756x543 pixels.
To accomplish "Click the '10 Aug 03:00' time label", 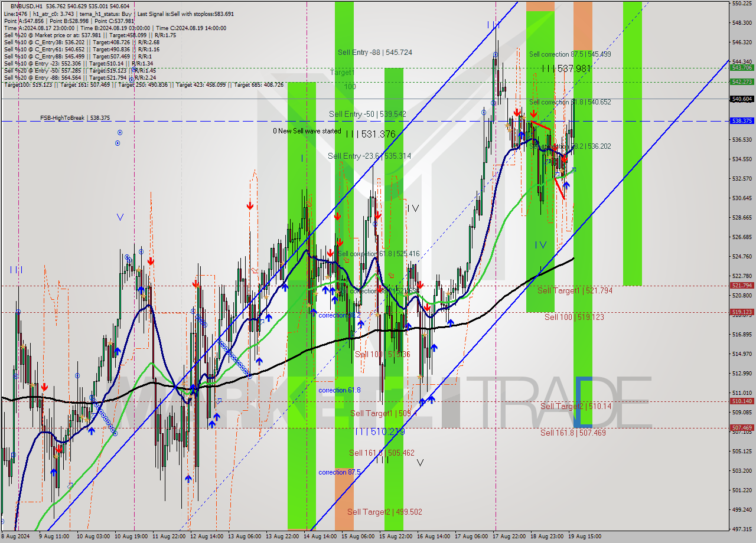I will (92, 537).
